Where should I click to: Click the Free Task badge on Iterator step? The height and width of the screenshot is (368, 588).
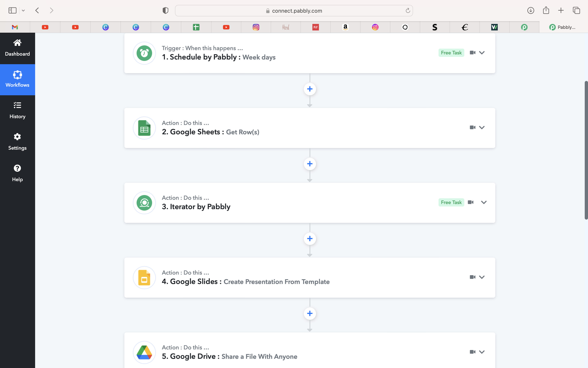point(451,202)
